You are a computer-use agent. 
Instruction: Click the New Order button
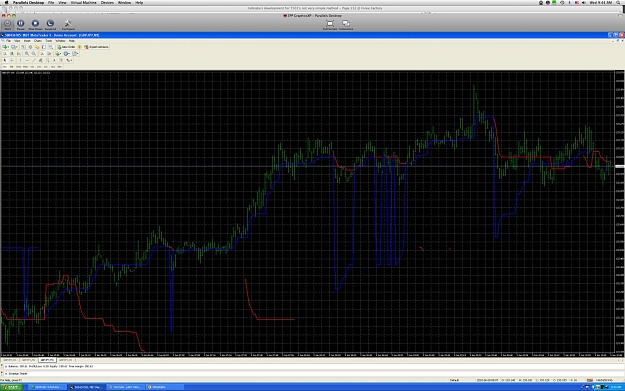click(x=66, y=47)
